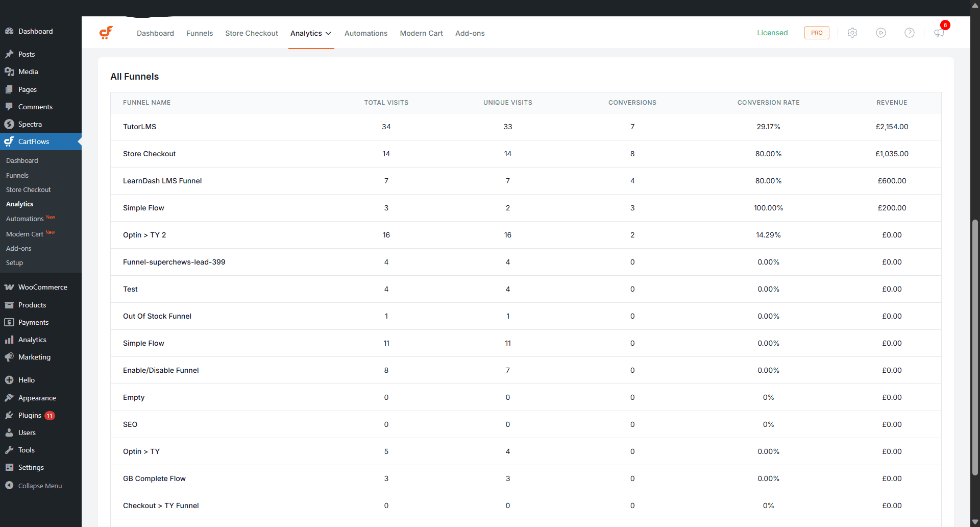Open the Appearance icon in the sidebar
The width and height of the screenshot is (980, 527).
(x=9, y=398)
